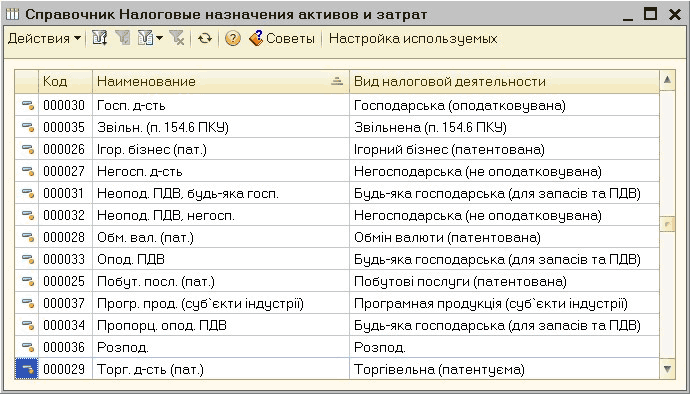The height and width of the screenshot is (394, 690).
Task: Select the Пропорц. опод. ПДВ cell
Action: click(221, 325)
